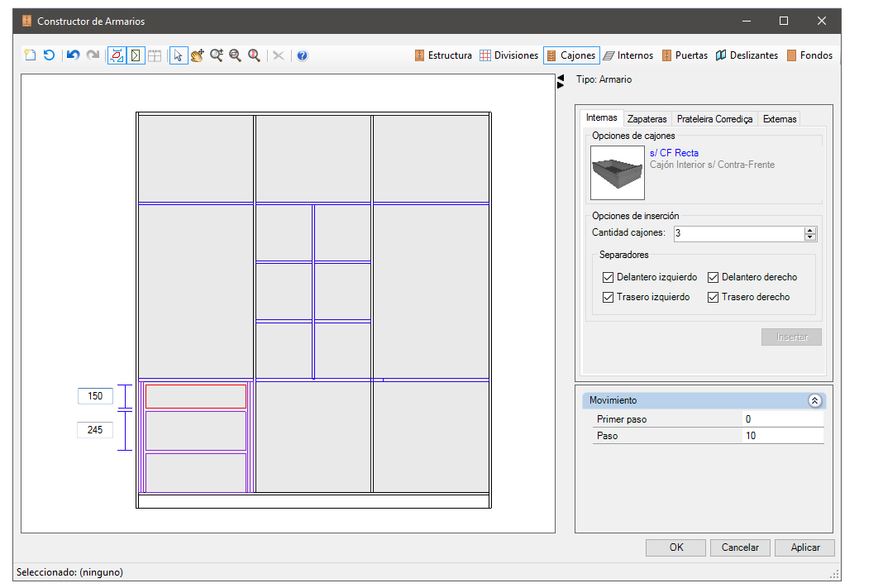Select the arrow pointer tool

[x=178, y=55]
